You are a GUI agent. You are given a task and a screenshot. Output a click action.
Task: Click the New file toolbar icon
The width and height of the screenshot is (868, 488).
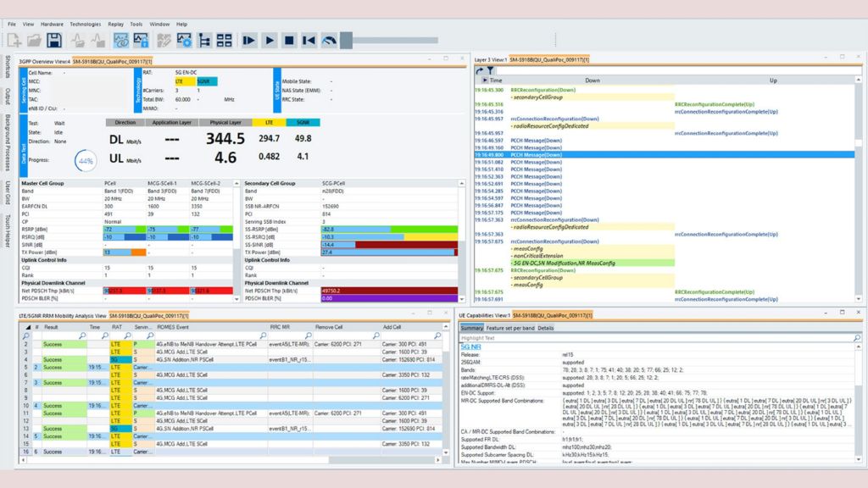(14, 40)
